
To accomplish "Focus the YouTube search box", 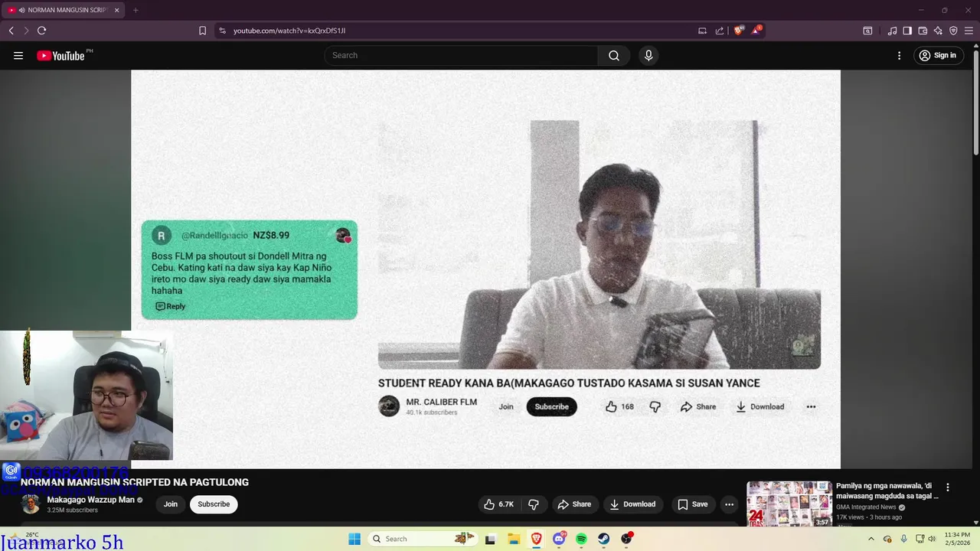I will (x=462, y=55).
